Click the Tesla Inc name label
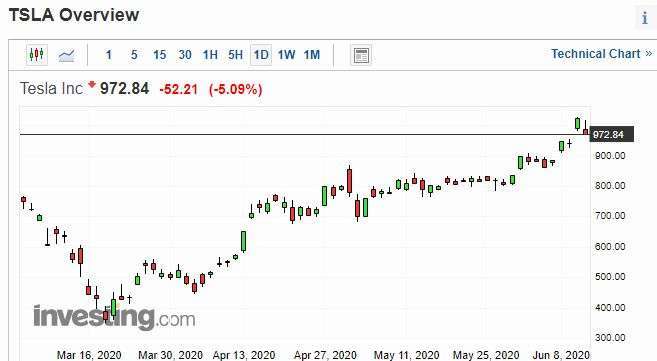657x361 pixels. click(x=51, y=88)
